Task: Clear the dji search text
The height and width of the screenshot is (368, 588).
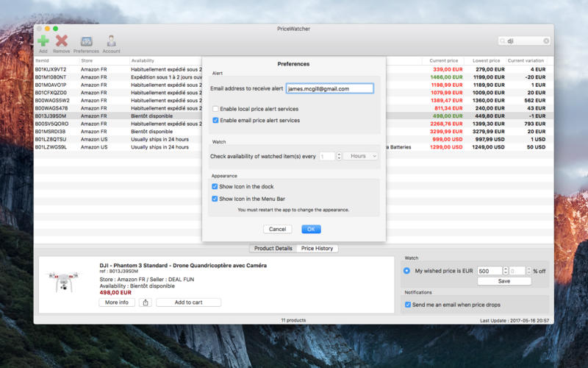Action: click(x=546, y=41)
